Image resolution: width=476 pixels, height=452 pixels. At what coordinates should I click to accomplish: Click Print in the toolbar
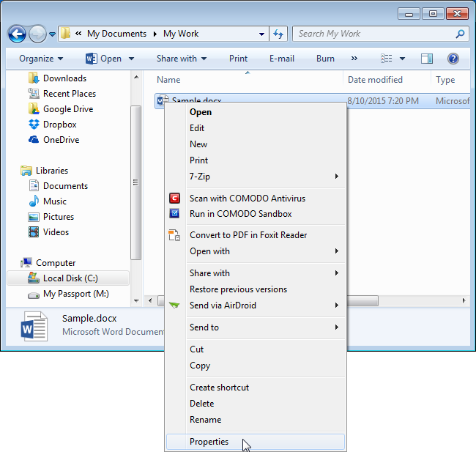point(238,59)
